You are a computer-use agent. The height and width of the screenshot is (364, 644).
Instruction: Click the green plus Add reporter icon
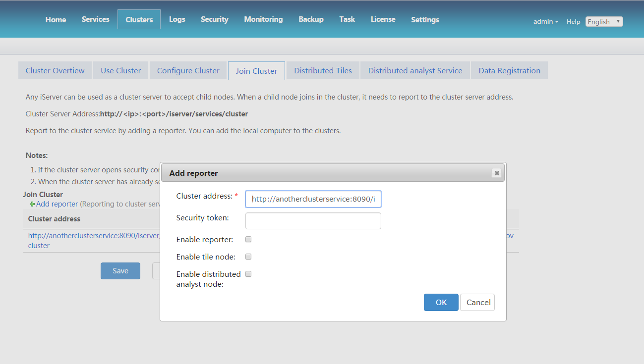point(32,204)
